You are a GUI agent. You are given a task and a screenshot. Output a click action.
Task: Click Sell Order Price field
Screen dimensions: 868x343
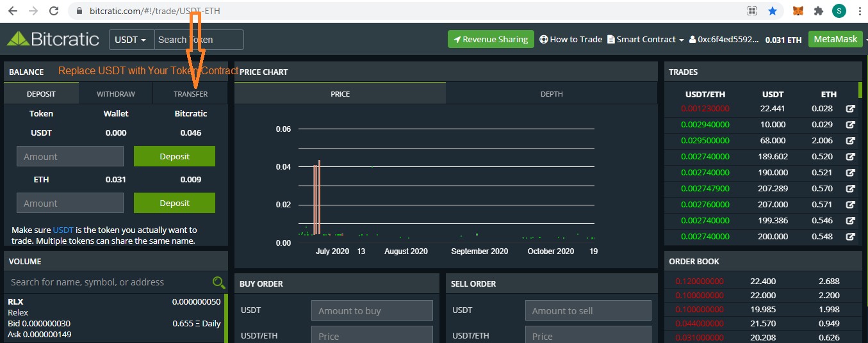pyautogui.click(x=588, y=335)
